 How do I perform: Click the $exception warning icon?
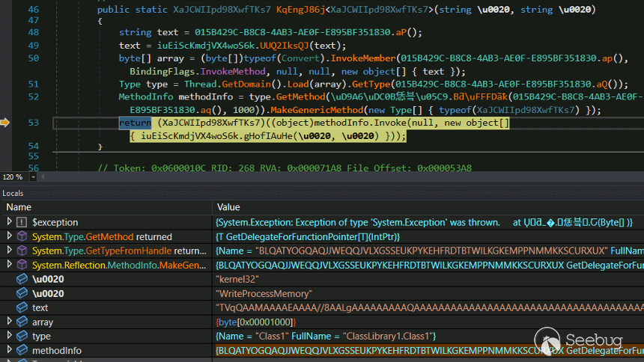[x=22, y=222]
